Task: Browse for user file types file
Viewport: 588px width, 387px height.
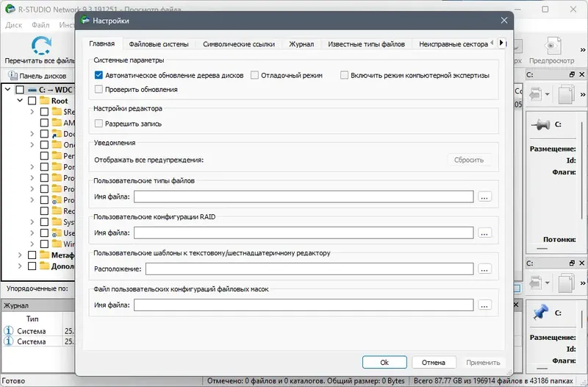Action: pos(484,196)
